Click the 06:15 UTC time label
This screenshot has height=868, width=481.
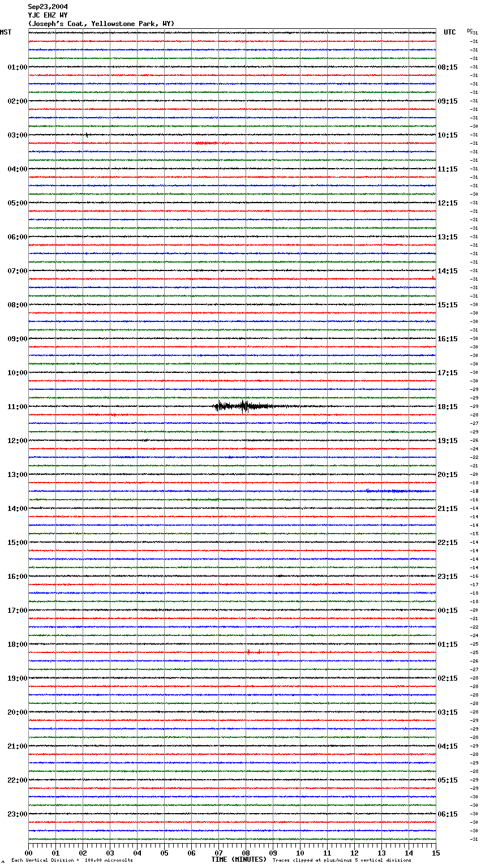coord(448,814)
